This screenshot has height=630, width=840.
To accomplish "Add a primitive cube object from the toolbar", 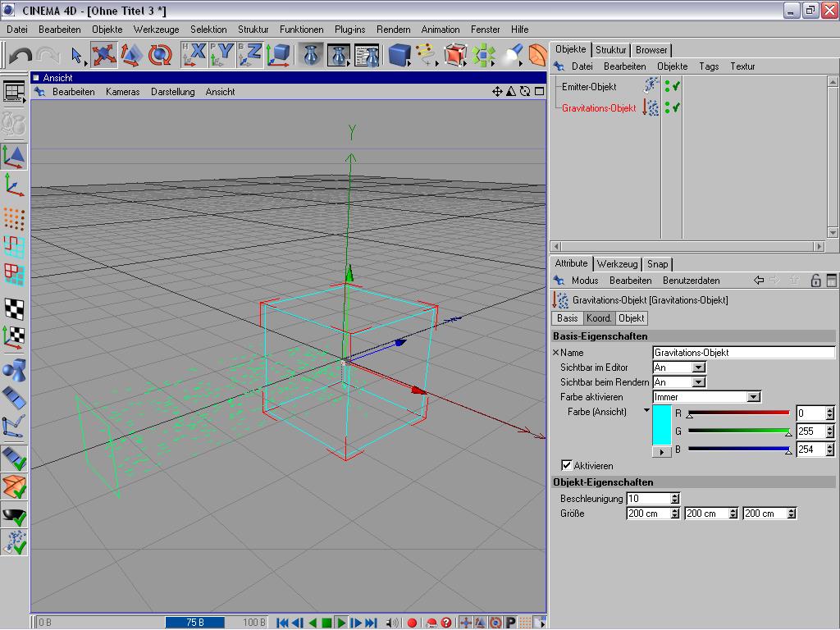I will pyautogui.click(x=399, y=55).
